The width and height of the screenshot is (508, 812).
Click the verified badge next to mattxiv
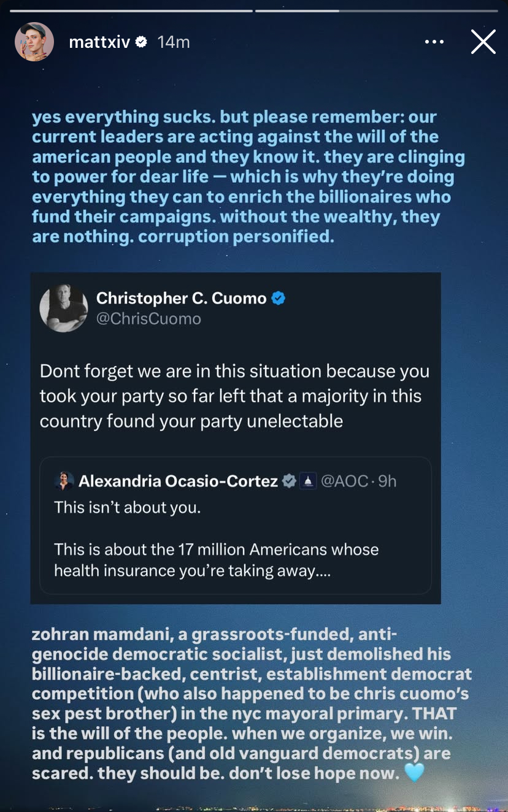click(142, 42)
